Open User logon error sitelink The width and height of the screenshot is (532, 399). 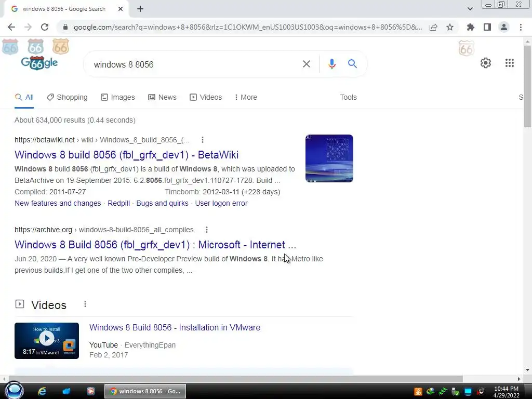(221, 203)
